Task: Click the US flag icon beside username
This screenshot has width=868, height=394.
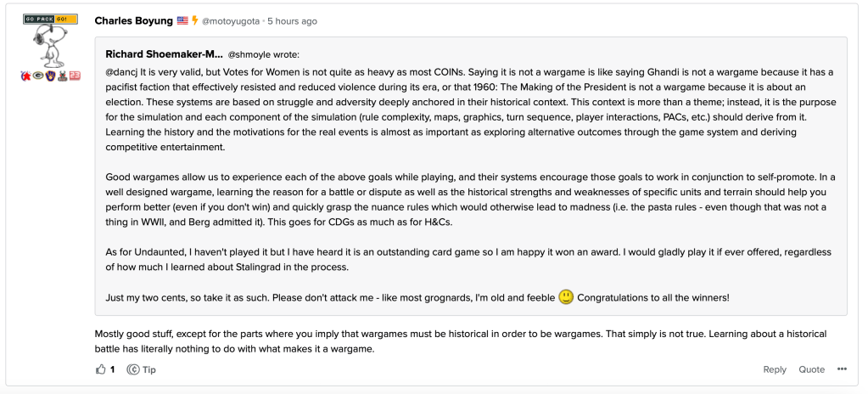Action: point(182,20)
